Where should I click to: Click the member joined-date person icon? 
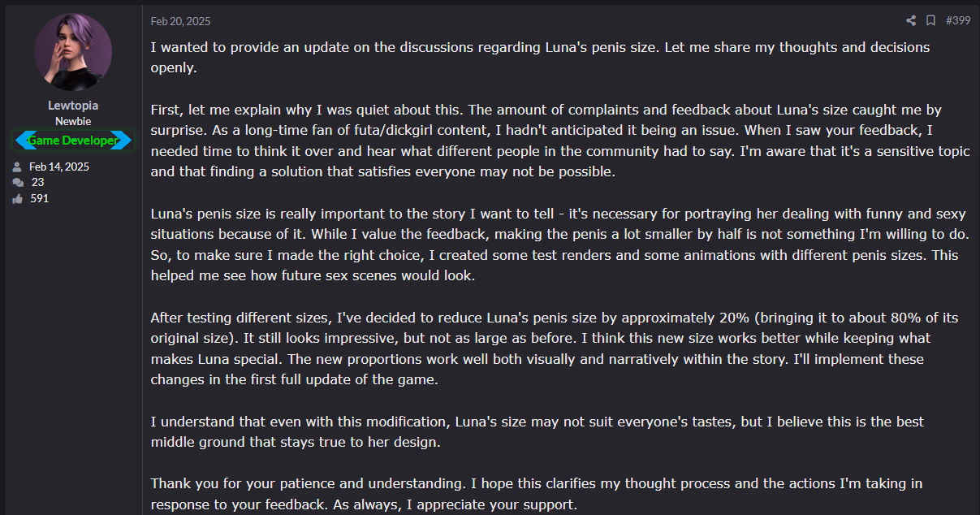coord(17,167)
